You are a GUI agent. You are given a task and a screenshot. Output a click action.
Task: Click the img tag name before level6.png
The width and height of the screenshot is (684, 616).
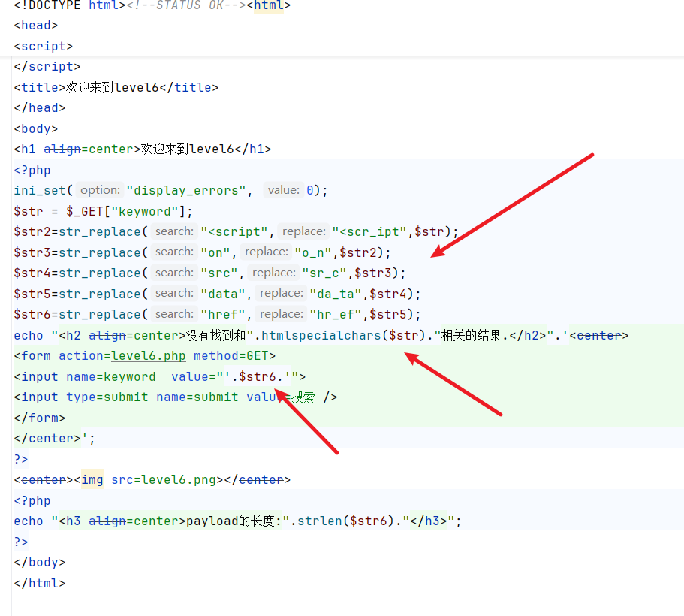[x=92, y=479]
